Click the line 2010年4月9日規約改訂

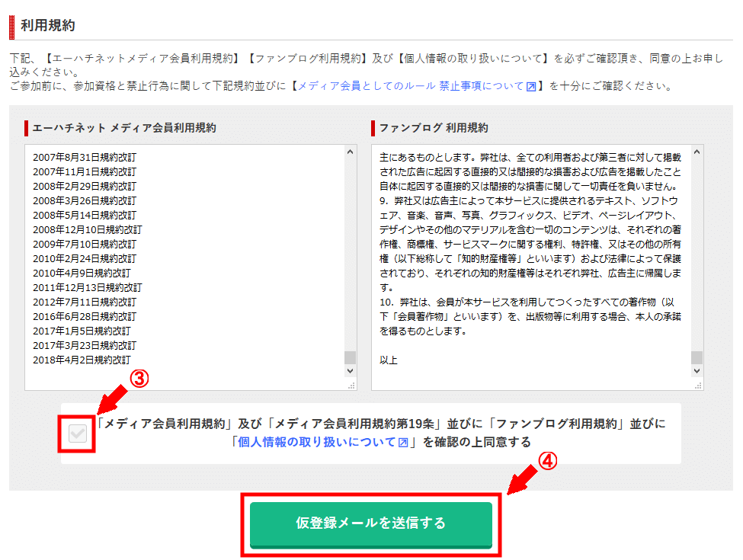pos(82,273)
